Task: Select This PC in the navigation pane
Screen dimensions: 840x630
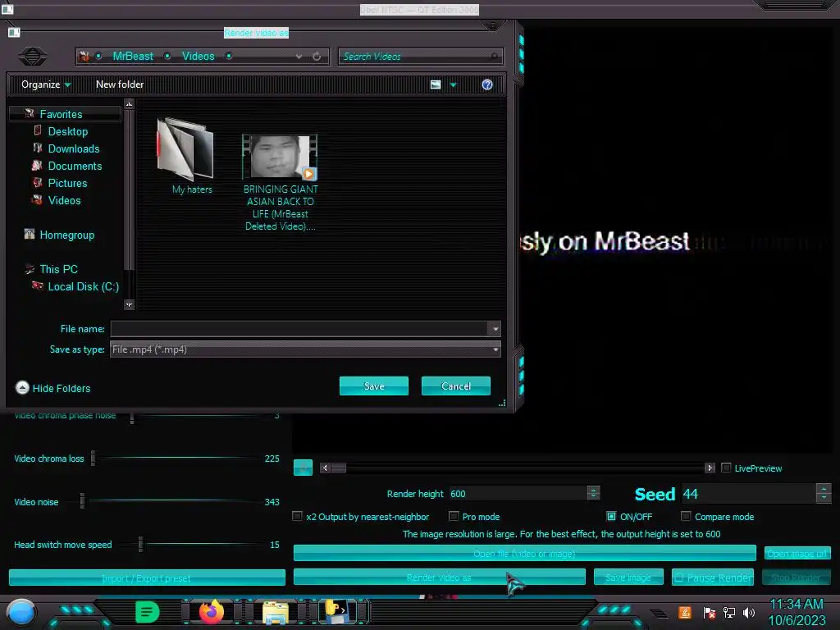Action: click(58, 269)
